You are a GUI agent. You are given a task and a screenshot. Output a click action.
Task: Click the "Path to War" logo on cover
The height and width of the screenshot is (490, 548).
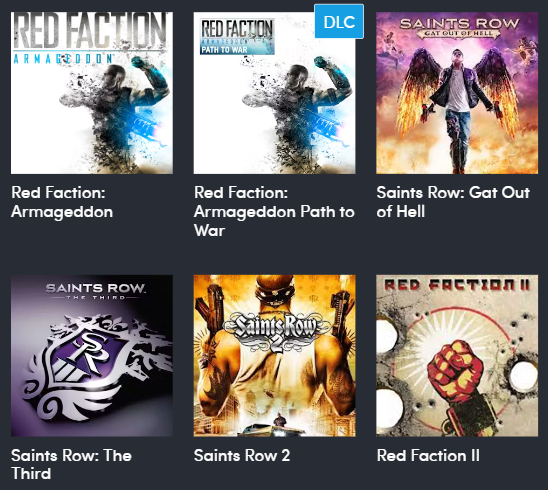pyautogui.click(x=237, y=37)
